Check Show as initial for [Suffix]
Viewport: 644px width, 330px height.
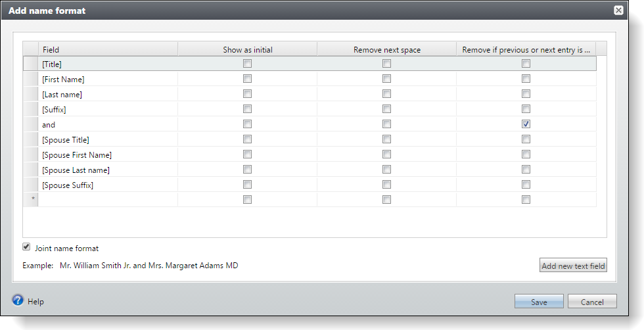[247, 109]
